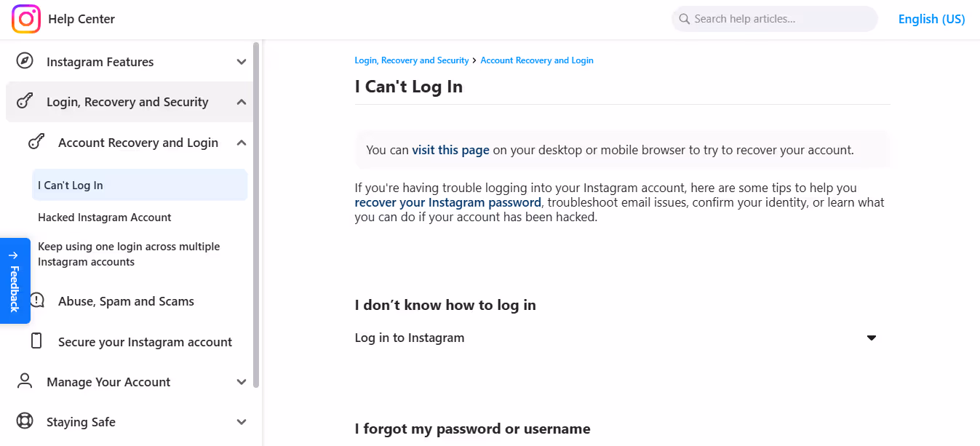This screenshot has height=446, width=980.
Task: Expand the Instagram Features section
Action: pos(241,62)
